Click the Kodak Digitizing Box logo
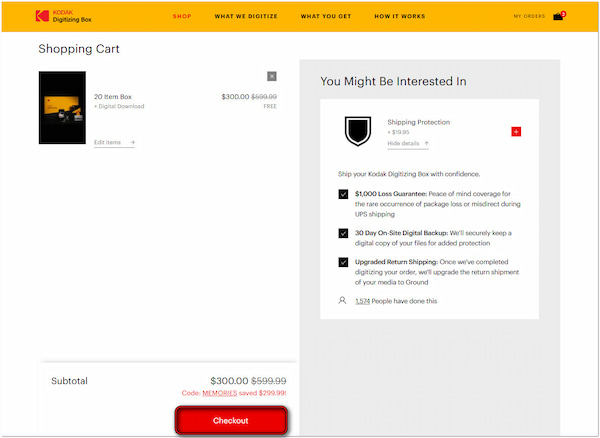This screenshot has height=438, width=600. click(64, 16)
